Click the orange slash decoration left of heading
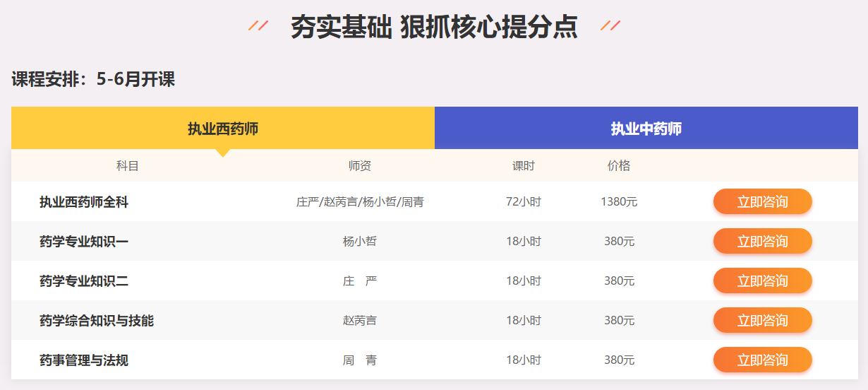 click(x=258, y=26)
